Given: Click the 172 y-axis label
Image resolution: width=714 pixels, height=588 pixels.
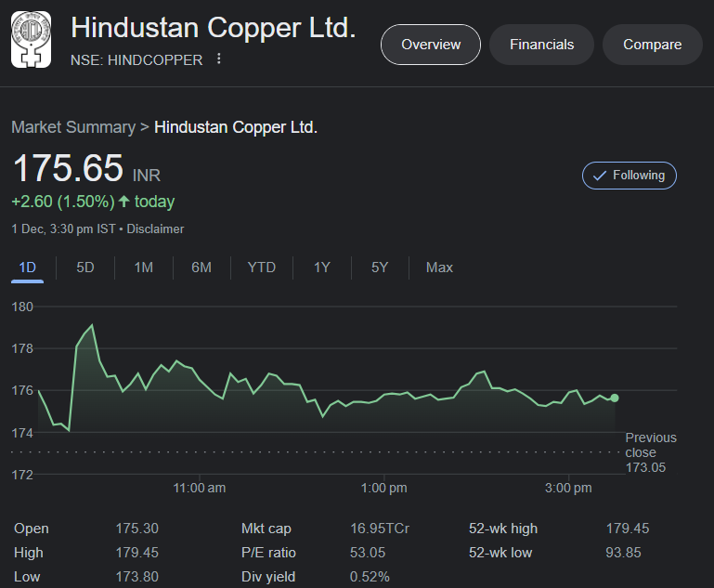Looking at the screenshot, I should (22, 475).
